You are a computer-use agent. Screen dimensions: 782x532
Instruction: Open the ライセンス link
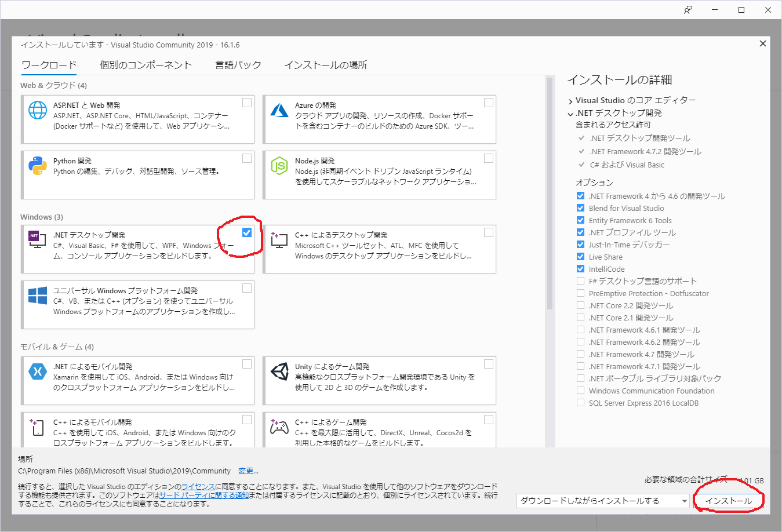(x=198, y=487)
